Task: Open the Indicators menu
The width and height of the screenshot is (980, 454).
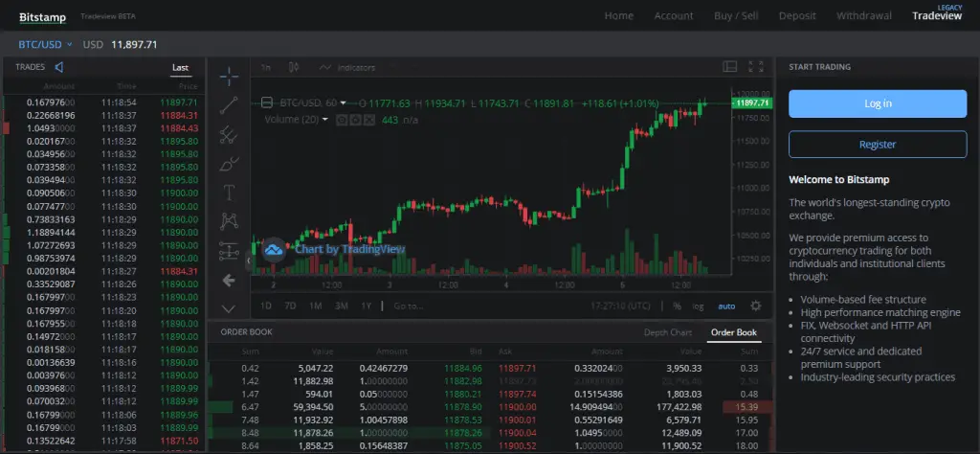Action: tap(346, 67)
